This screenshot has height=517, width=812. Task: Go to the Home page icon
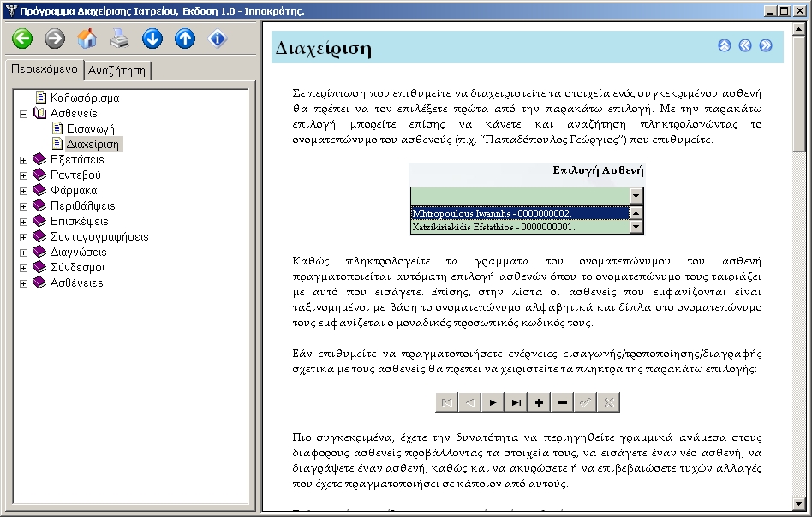[x=87, y=39]
